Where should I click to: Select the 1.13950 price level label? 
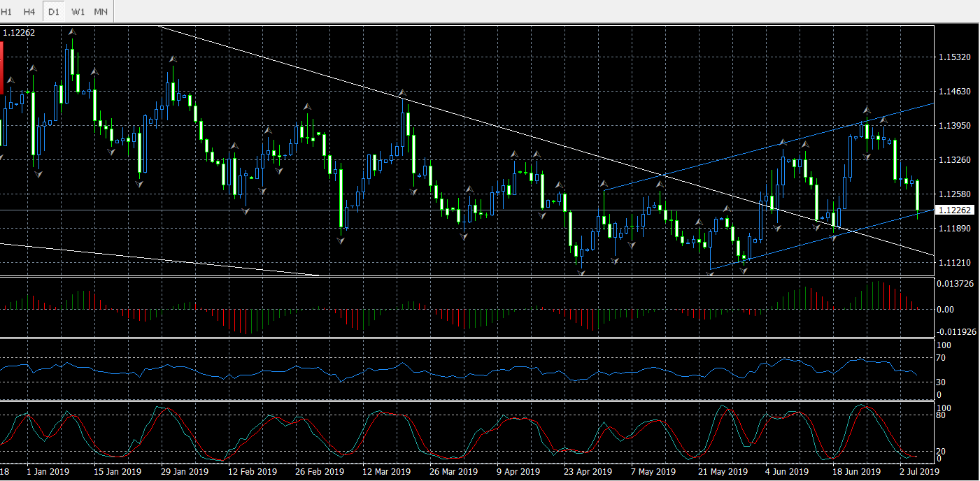point(956,125)
